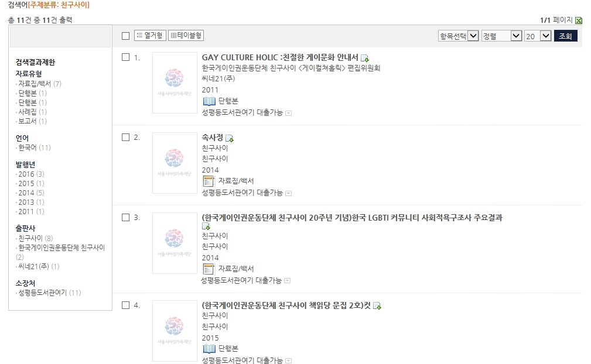This screenshot has width=591, height=364.
Task: Click the download icon beside GAY CULTURE HOLIC title
Action: point(365,58)
